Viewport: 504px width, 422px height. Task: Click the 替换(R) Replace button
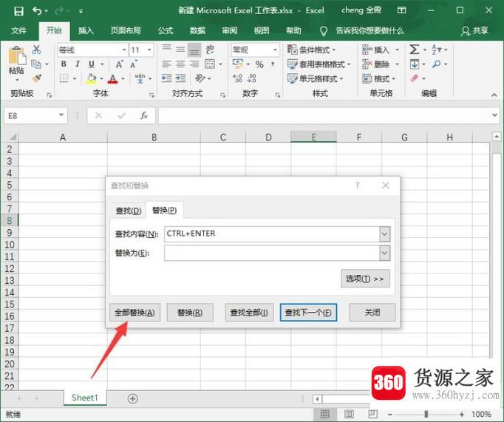point(190,313)
